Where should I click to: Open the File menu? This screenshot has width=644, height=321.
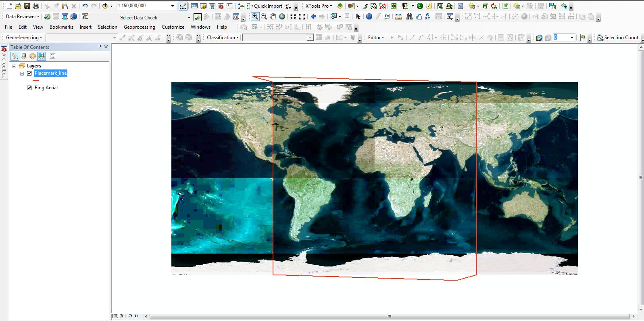click(x=8, y=27)
